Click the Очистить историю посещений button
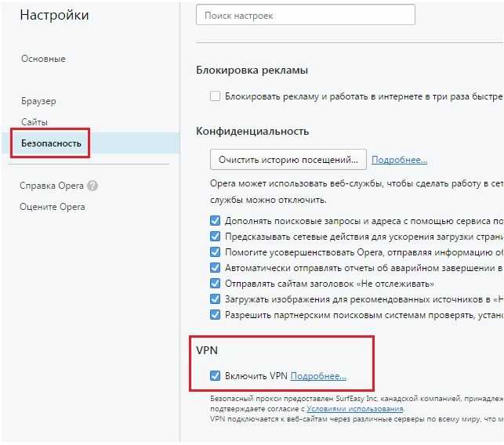The width and height of the screenshot is (504, 445). tap(288, 159)
